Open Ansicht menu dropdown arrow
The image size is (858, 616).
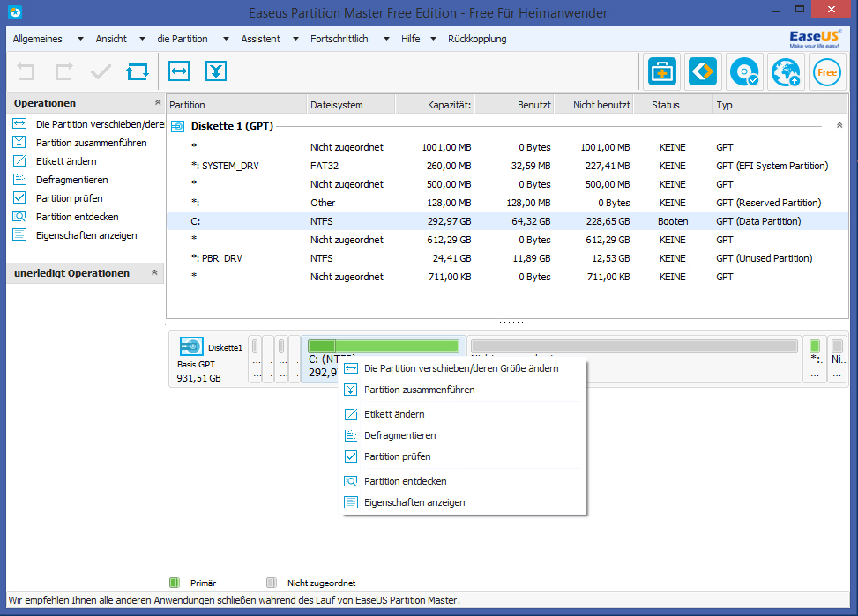click(x=142, y=39)
